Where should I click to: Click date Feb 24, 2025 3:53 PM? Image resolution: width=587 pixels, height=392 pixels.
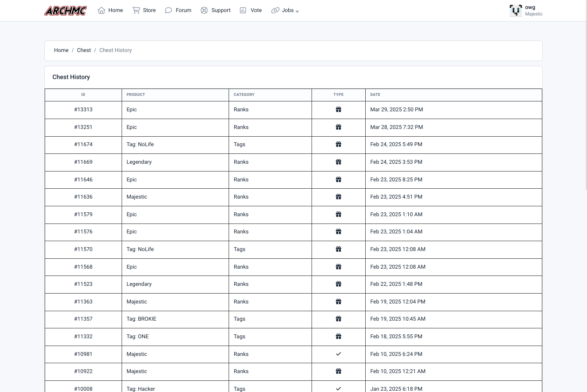[396, 162]
